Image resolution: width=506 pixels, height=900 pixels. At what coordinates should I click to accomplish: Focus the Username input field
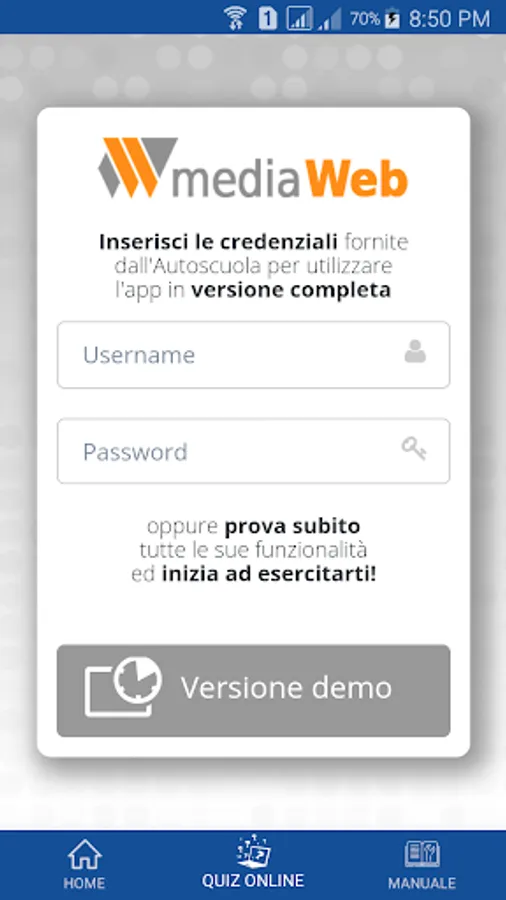click(253, 355)
